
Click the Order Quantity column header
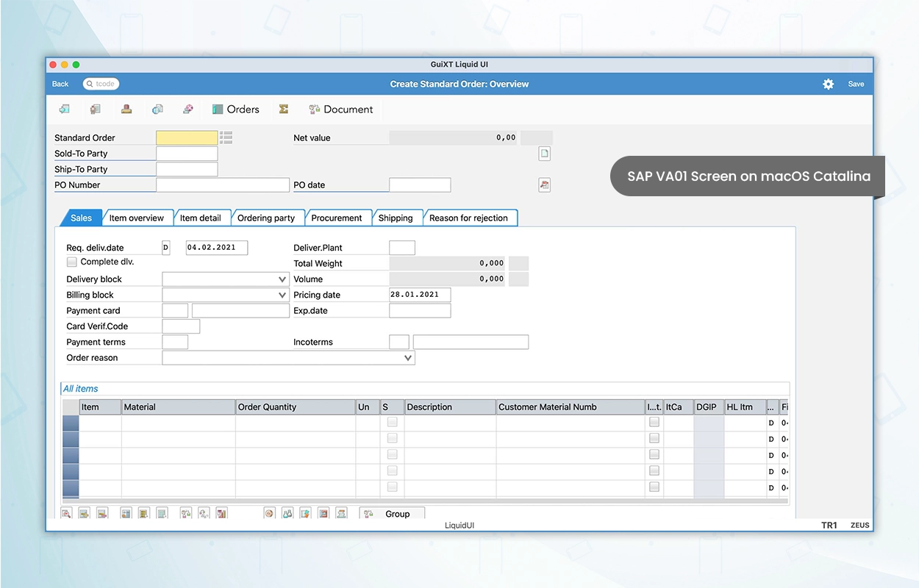point(296,406)
